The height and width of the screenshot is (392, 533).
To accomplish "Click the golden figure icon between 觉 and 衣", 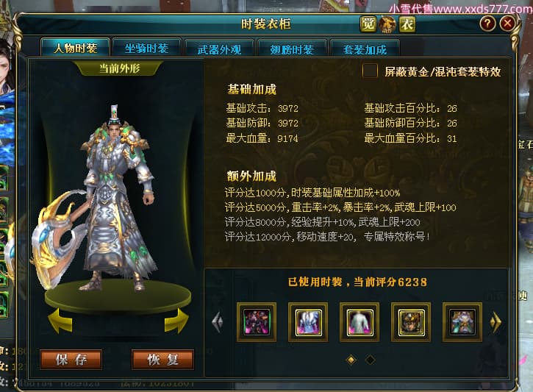I will click(x=387, y=24).
